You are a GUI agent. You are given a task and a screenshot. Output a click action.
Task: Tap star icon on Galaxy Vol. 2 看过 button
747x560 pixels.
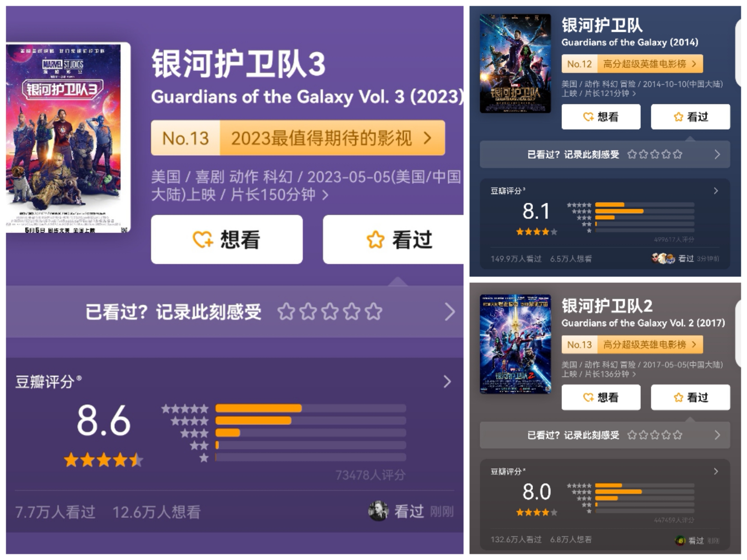(x=678, y=398)
